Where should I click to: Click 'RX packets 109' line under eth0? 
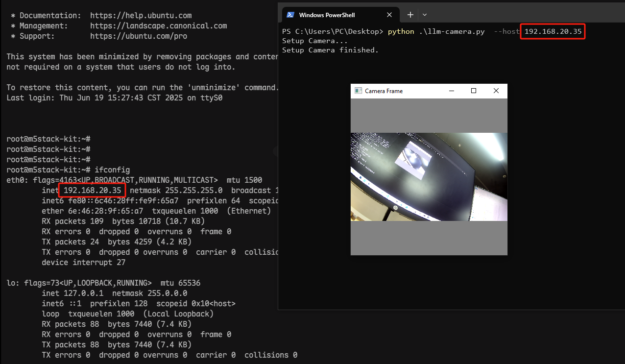[x=123, y=221]
